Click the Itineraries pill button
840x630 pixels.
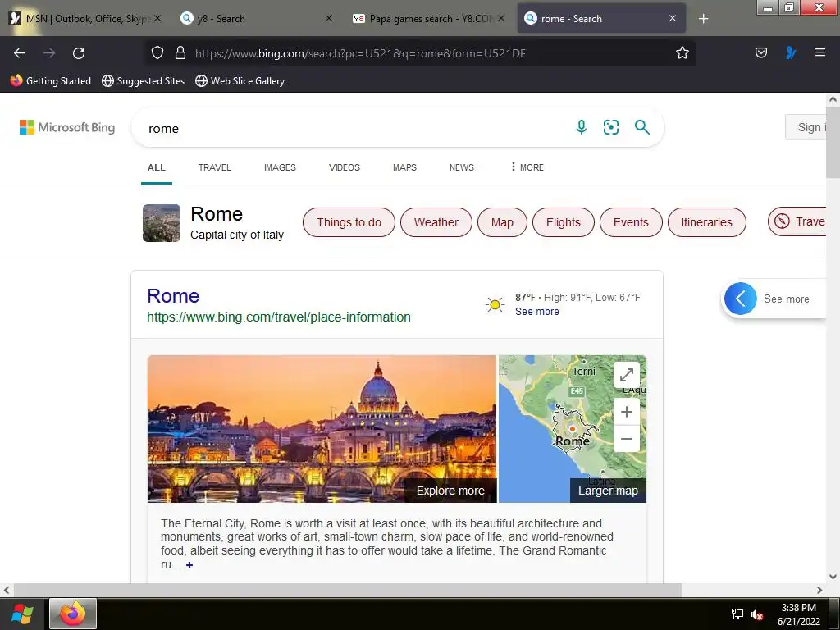pyautogui.click(x=706, y=222)
